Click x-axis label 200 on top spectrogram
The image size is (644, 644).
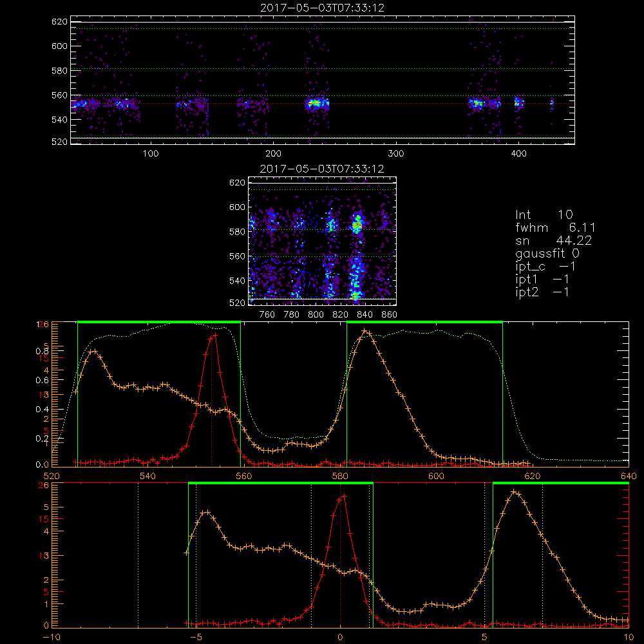tap(273, 154)
